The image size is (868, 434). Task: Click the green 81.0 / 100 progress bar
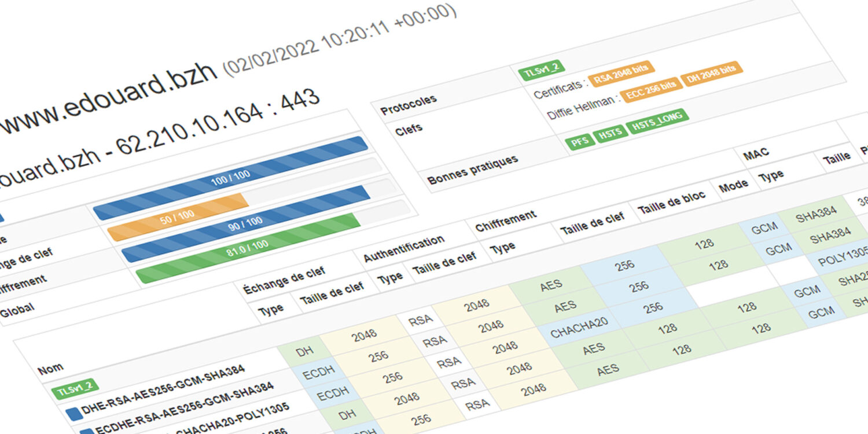pyautogui.click(x=248, y=248)
